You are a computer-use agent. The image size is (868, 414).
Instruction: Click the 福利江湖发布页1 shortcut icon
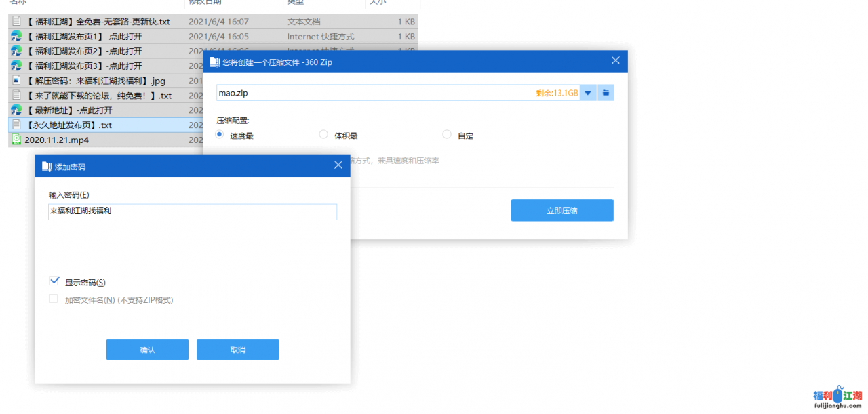16,37
